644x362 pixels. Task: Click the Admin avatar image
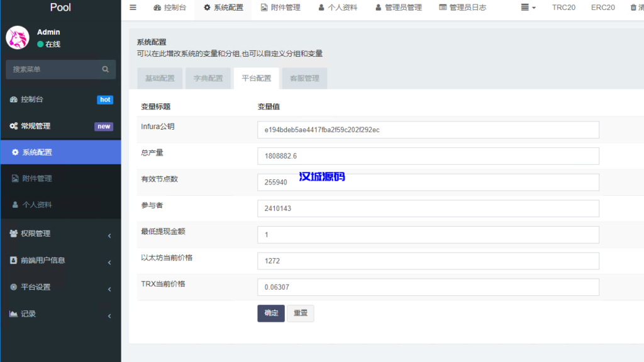[x=17, y=37]
